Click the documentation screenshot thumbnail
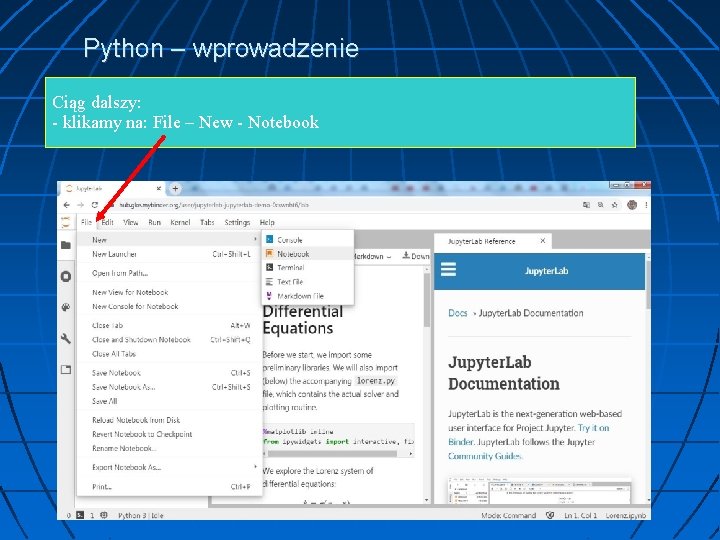This screenshot has width=720, height=540. [x=540, y=490]
